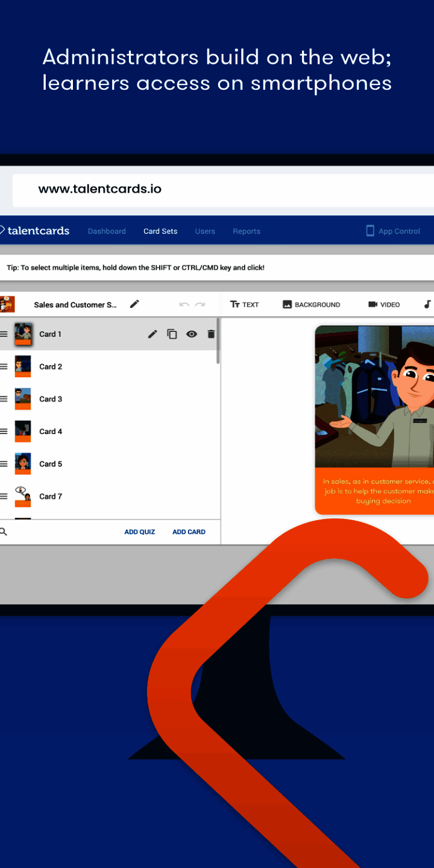Rename card set using the title pencil icon
Screen dimensions: 434x868
point(134,304)
